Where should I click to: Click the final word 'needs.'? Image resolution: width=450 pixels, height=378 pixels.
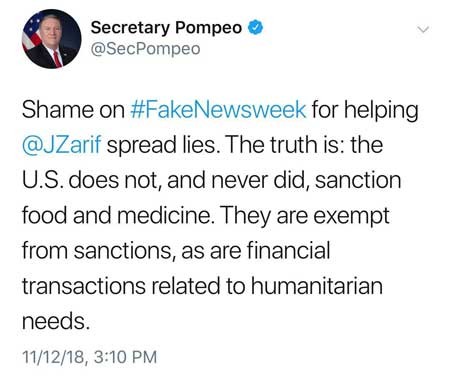coord(56,321)
